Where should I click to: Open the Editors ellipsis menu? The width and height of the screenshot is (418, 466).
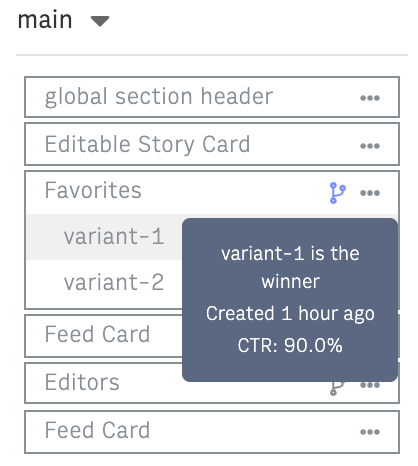coord(370,385)
